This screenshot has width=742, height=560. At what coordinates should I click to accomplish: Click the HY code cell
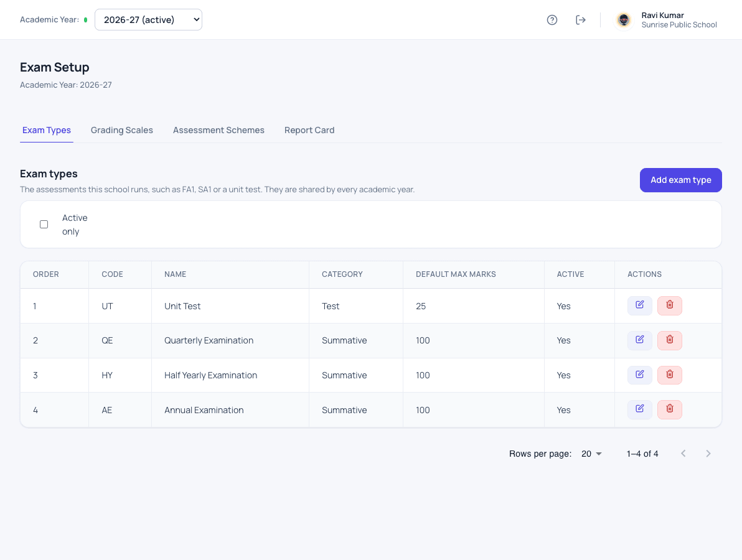pos(120,375)
